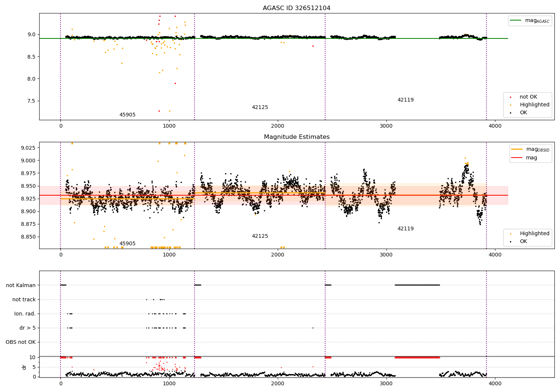Screen dimensions: 560x392
Task: Pick the green line sample beside mag AGASC
Action: pos(516,21)
